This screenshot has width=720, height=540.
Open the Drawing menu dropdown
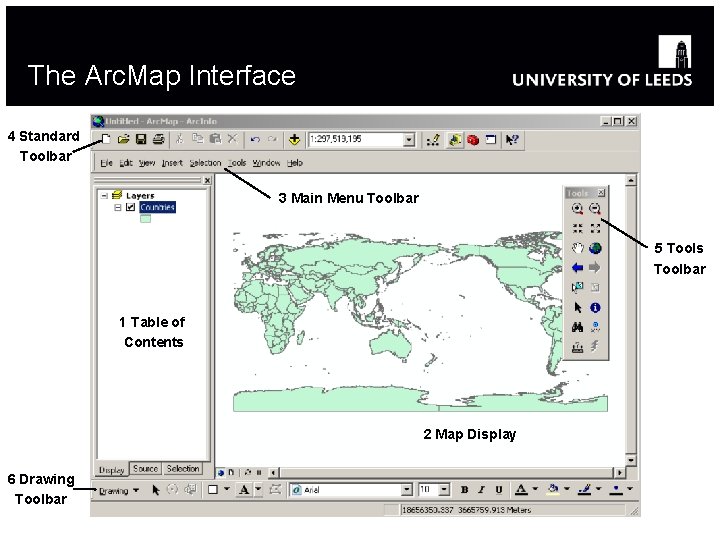[x=119, y=491]
